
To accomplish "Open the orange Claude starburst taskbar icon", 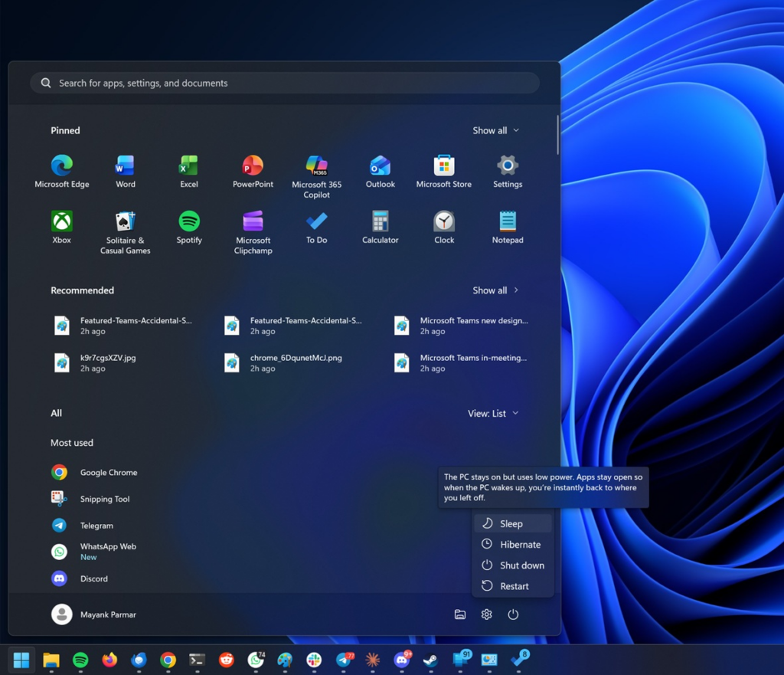I will tap(373, 660).
